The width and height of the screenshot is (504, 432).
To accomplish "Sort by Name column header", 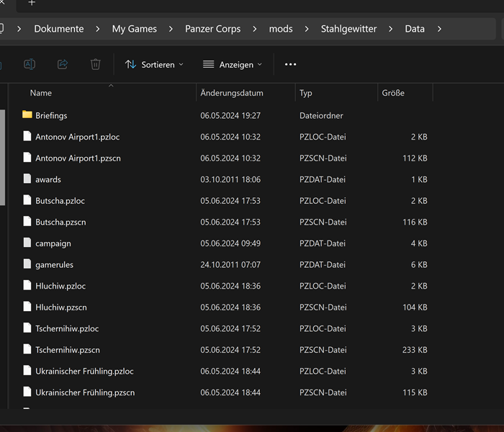I will click(41, 93).
